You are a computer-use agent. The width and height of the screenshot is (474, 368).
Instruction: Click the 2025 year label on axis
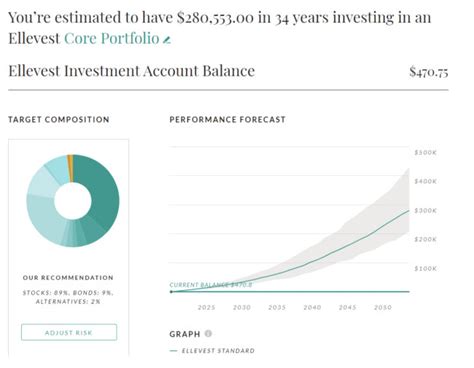pyautogui.click(x=206, y=307)
